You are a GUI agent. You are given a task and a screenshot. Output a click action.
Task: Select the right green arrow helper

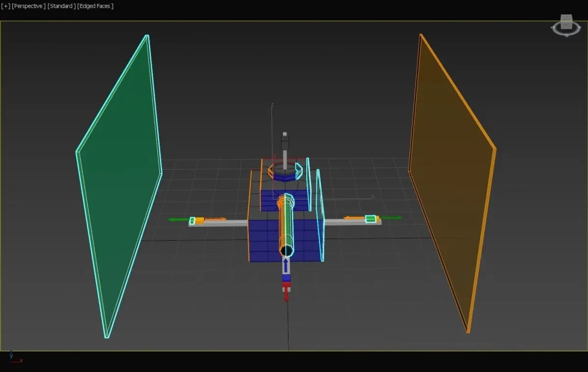(391, 217)
